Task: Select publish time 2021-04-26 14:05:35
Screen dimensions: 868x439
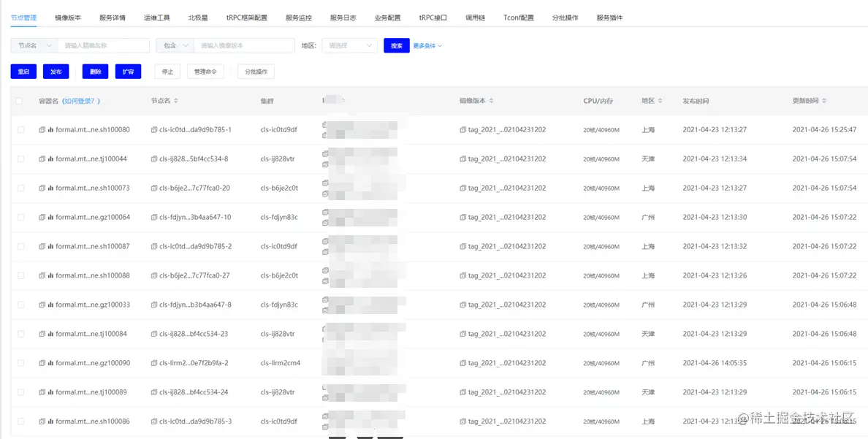Action: (x=715, y=363)
